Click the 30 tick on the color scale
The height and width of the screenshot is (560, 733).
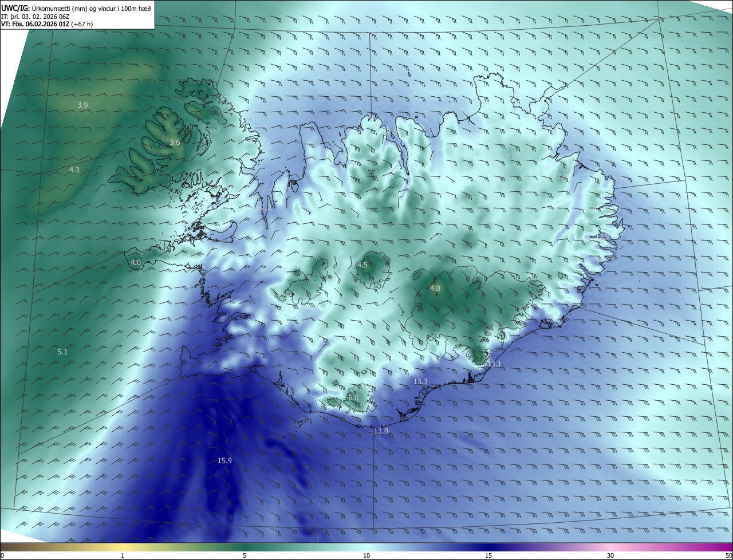point(610,555)
